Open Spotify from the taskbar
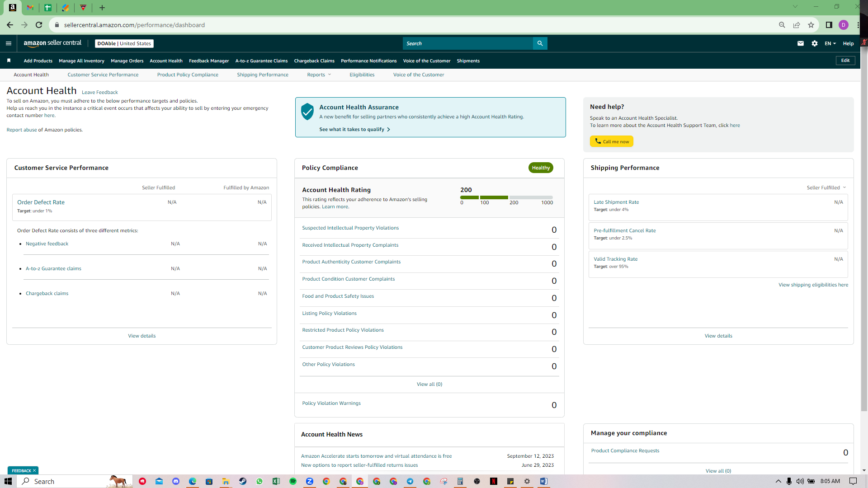The height and width of the screenshot is (488, 868). click(x=293, y=481)
